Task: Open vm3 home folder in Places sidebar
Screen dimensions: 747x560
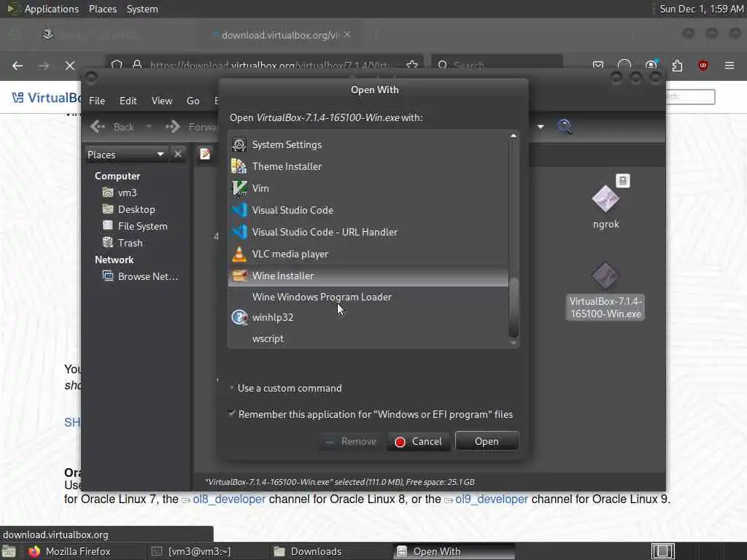Action: 120,192
